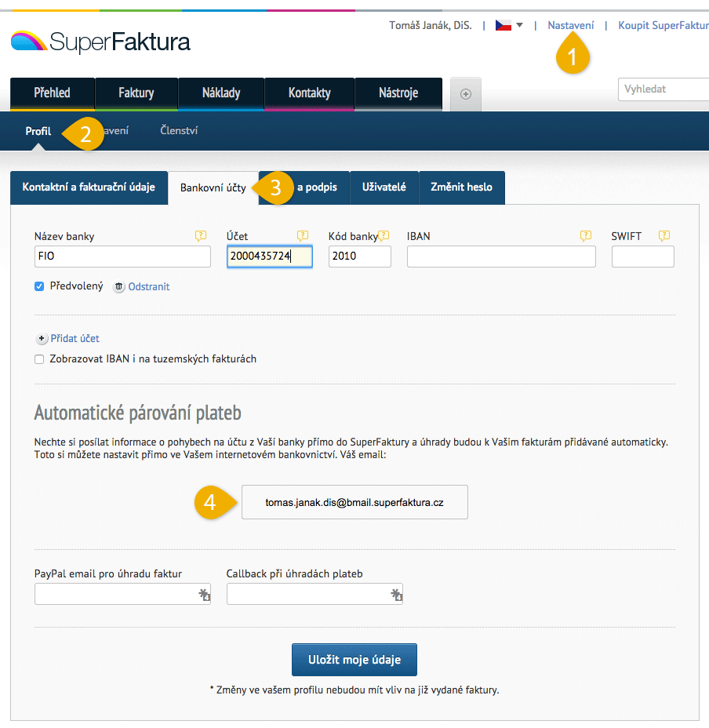
Task: Click the user name Tomáš Janák, DiS.
Action: tap(431, 26)
